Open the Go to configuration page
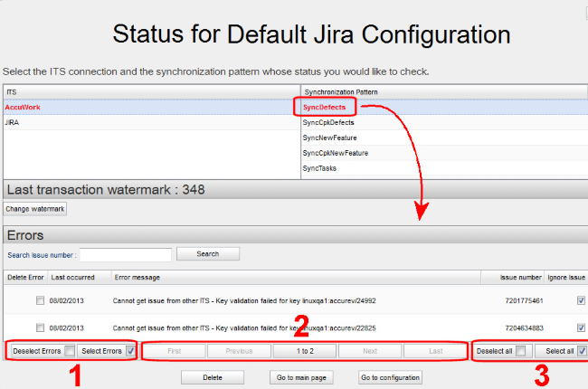The image size is (588, 389). tap(391, 376)
